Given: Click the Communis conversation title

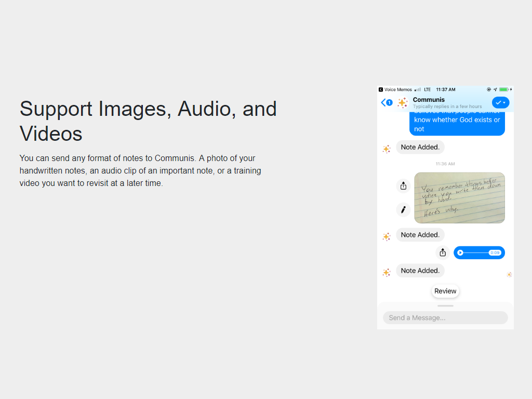Looking at the screenshot, I should click(429, 99).
